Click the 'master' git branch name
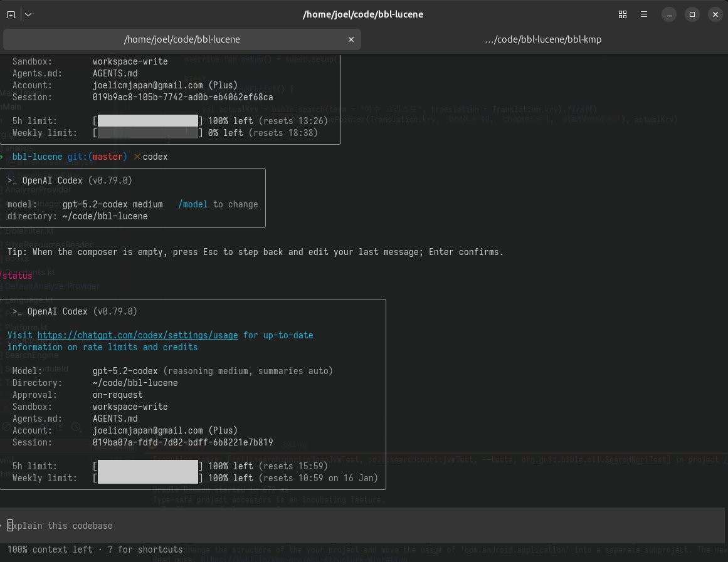 pyautogui.click(x=107, y=157)
